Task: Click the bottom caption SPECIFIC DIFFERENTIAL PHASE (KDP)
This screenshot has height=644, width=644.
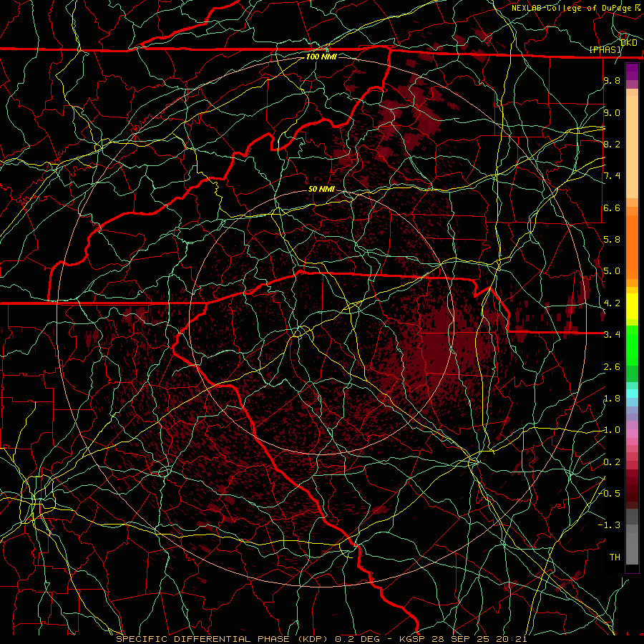Action: (223, 639)
